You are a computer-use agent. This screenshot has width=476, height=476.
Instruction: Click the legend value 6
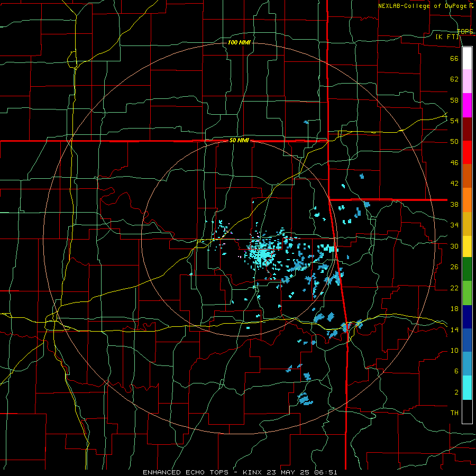click(456, 371)
